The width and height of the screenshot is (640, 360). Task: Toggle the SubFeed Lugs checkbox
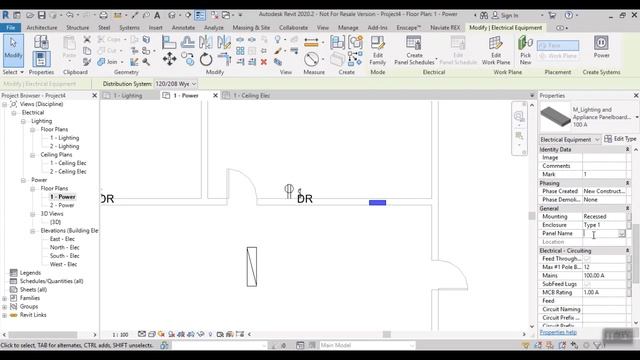pyautogui.click(x=587, y=284)
